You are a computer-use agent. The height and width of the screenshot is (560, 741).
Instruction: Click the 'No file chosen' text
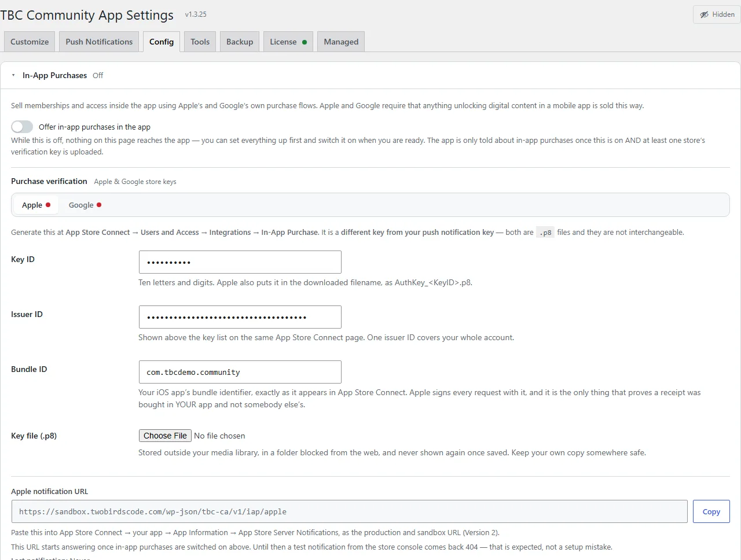pos(219,436)
